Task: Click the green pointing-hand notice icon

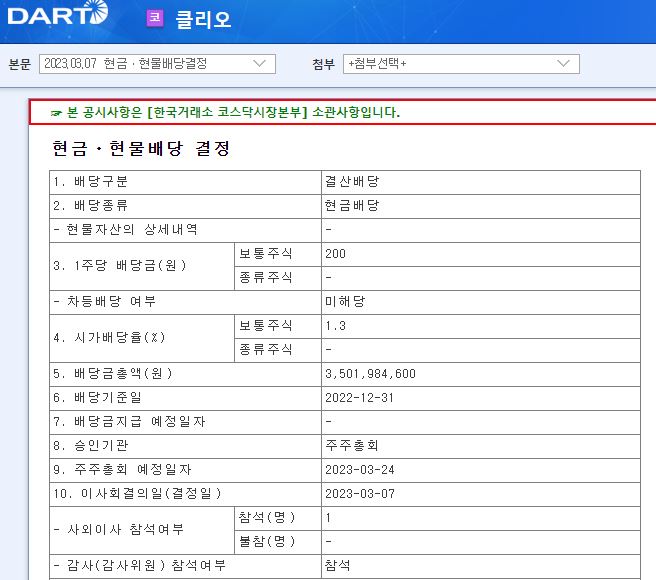Action: point(56,113)
